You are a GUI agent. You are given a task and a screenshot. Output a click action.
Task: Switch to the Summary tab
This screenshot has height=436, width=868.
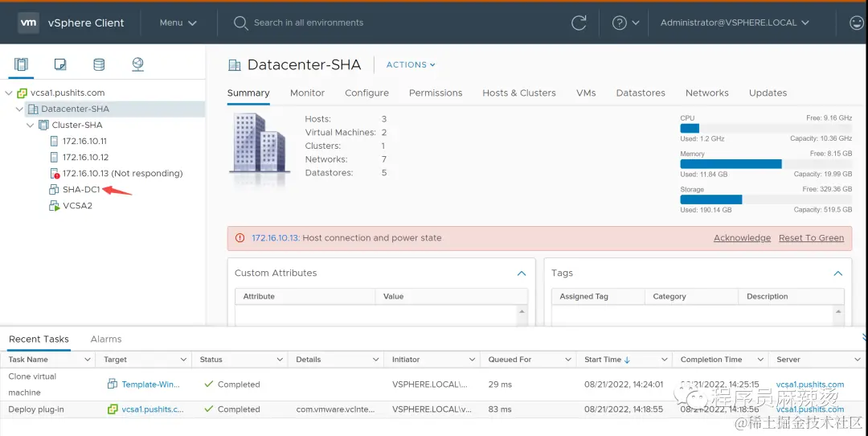248,93
